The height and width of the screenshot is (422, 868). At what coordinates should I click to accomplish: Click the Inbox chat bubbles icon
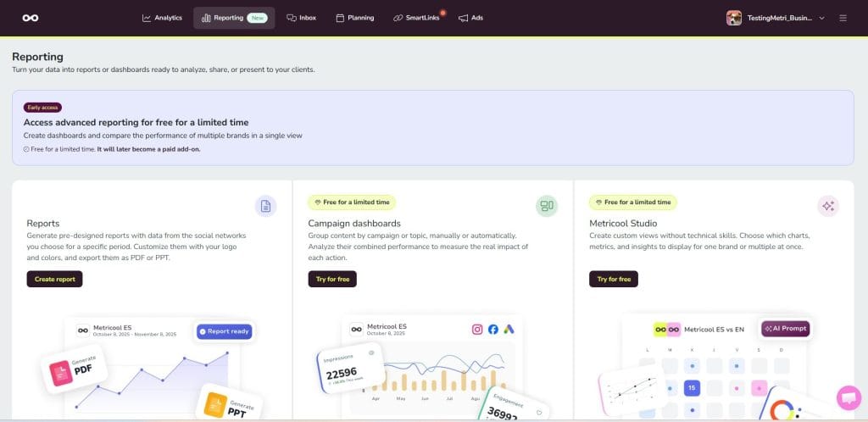(292, 19)
